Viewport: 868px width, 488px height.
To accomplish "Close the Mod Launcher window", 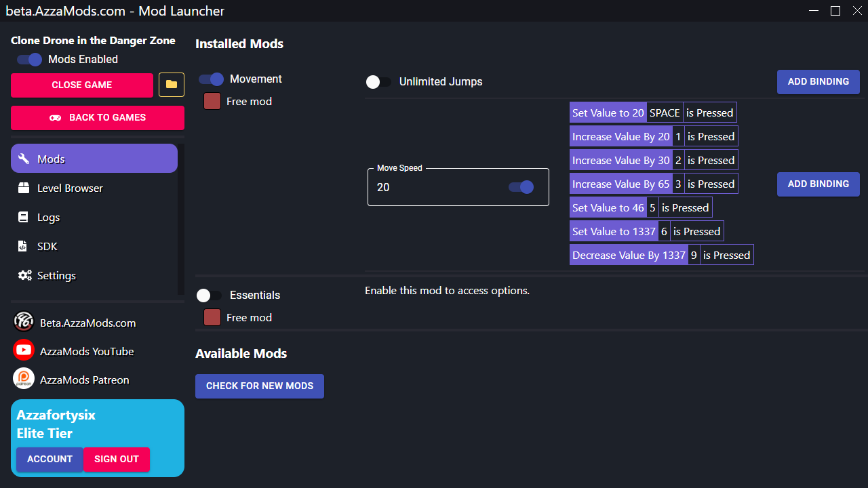I will tap(856, 11).
